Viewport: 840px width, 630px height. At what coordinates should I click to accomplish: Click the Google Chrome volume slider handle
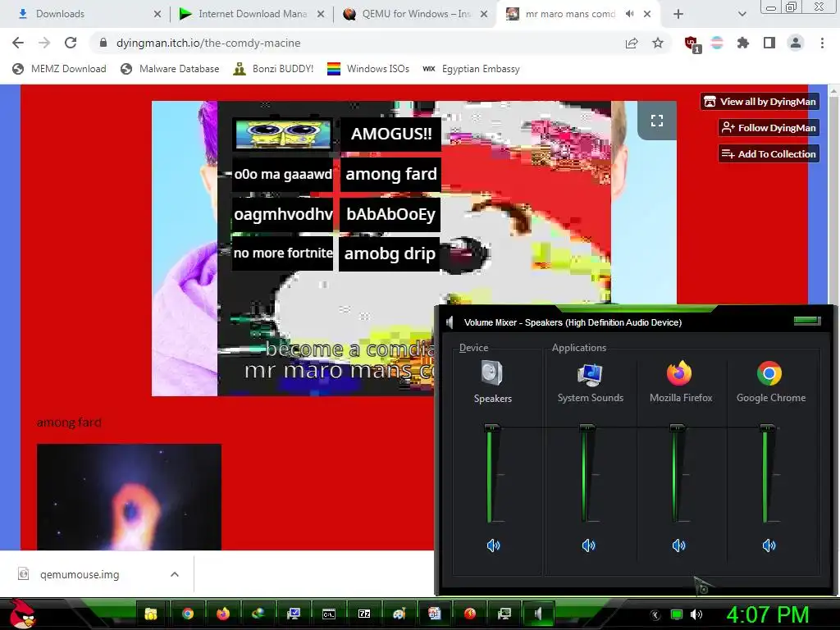(767, 427)
